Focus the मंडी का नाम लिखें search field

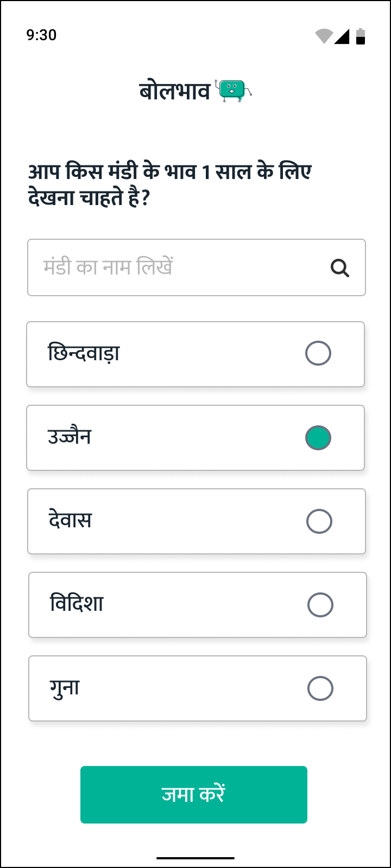pyautogui.click(x=179, y=267)
